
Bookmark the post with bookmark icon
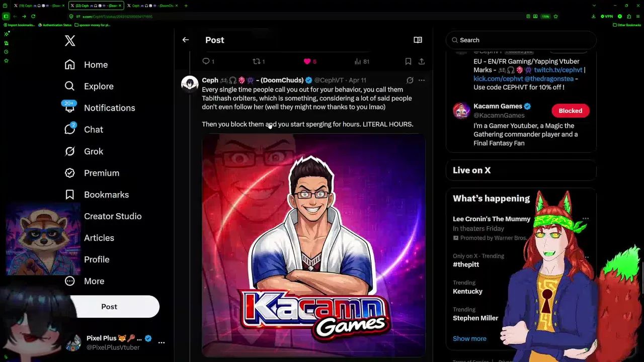[x=408, y=61]
